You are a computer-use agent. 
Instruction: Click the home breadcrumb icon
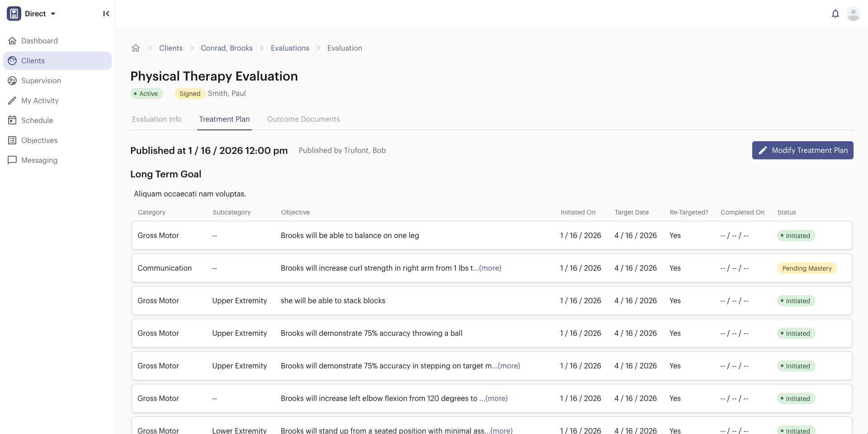tap(136, 48)
